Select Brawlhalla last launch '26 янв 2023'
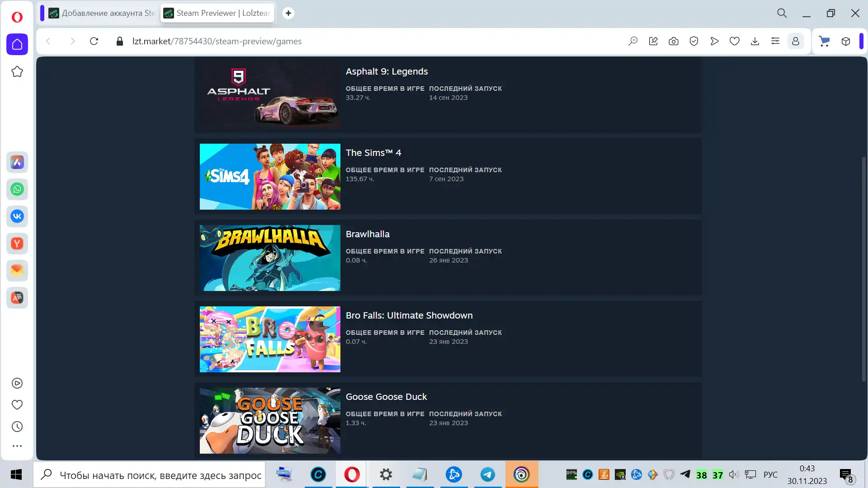Viewport: 868px width, 488px height. click(448, 260)
